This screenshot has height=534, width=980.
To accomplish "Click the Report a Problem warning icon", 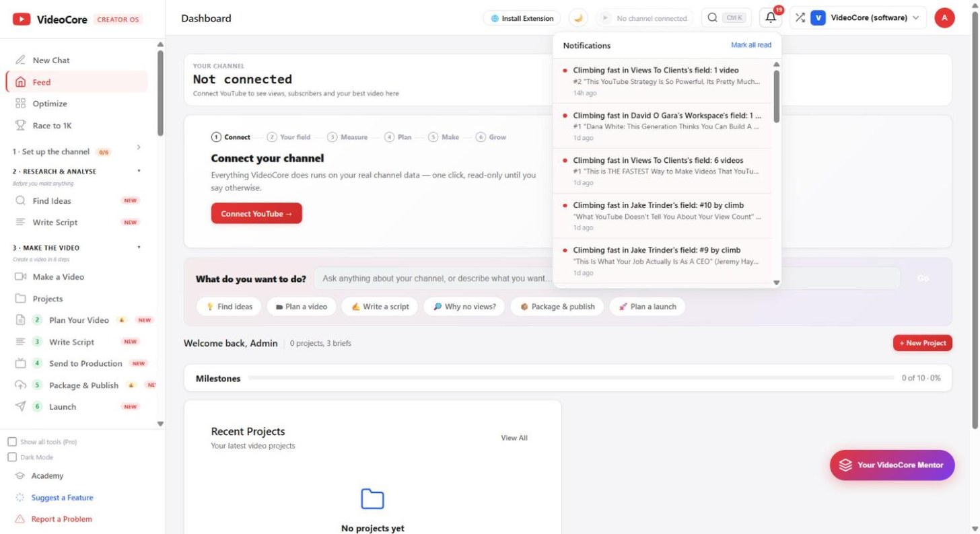I will (x=20, y=519).
